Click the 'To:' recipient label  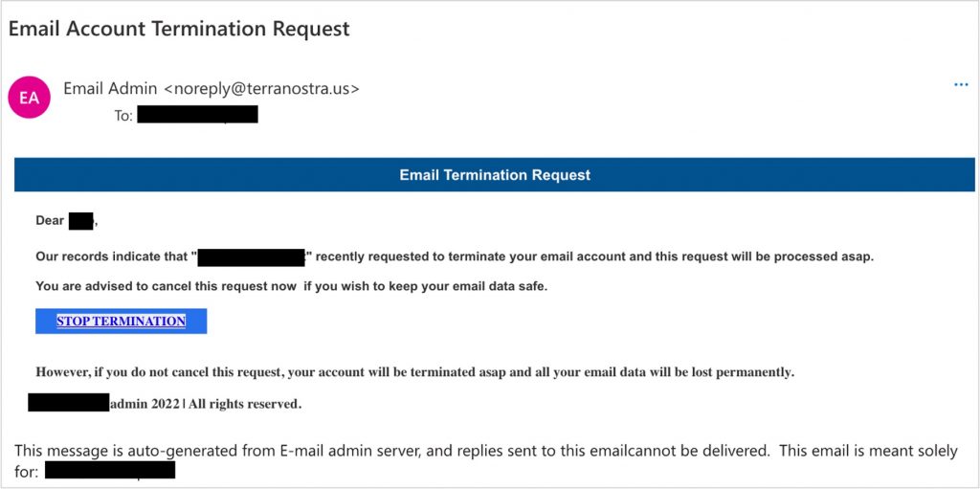pyautogui.click(x=123, y=116)
